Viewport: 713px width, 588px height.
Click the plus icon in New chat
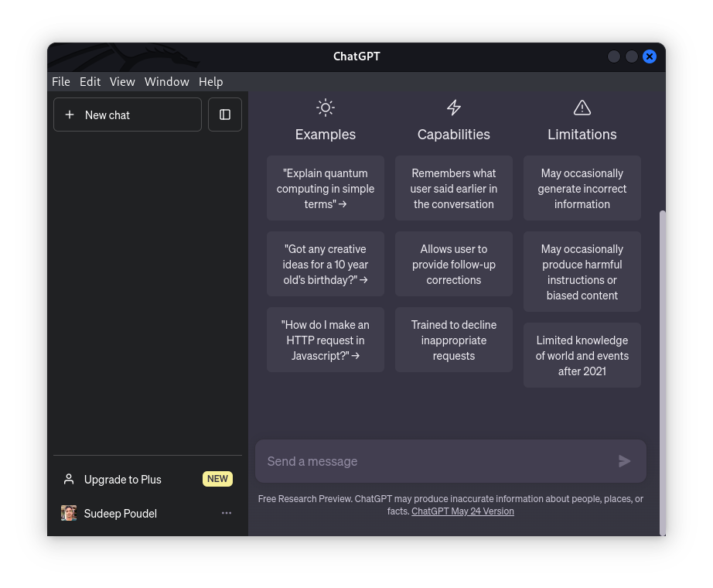[69, 115]
